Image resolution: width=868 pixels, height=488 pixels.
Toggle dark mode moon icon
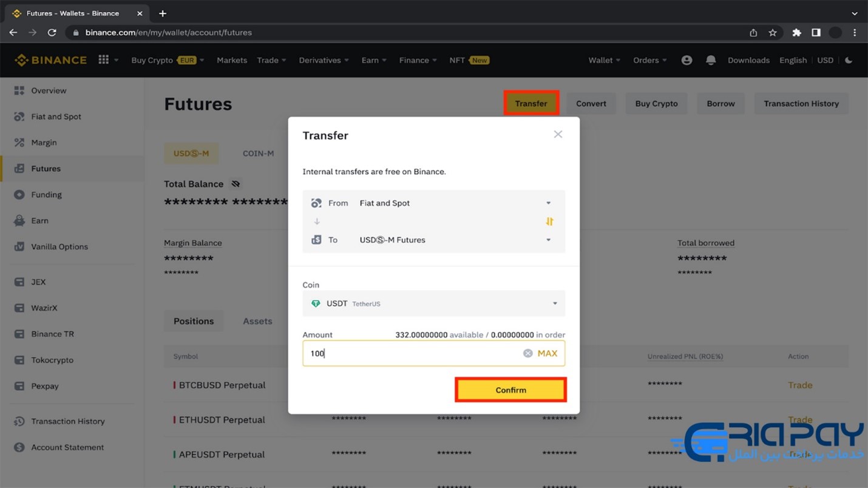[x=849, y=60]
